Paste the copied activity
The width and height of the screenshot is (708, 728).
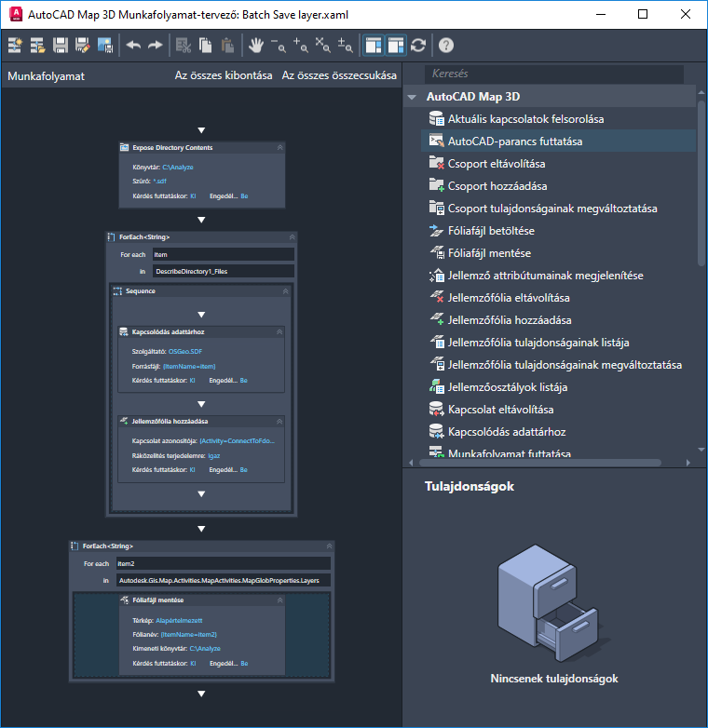227,46
